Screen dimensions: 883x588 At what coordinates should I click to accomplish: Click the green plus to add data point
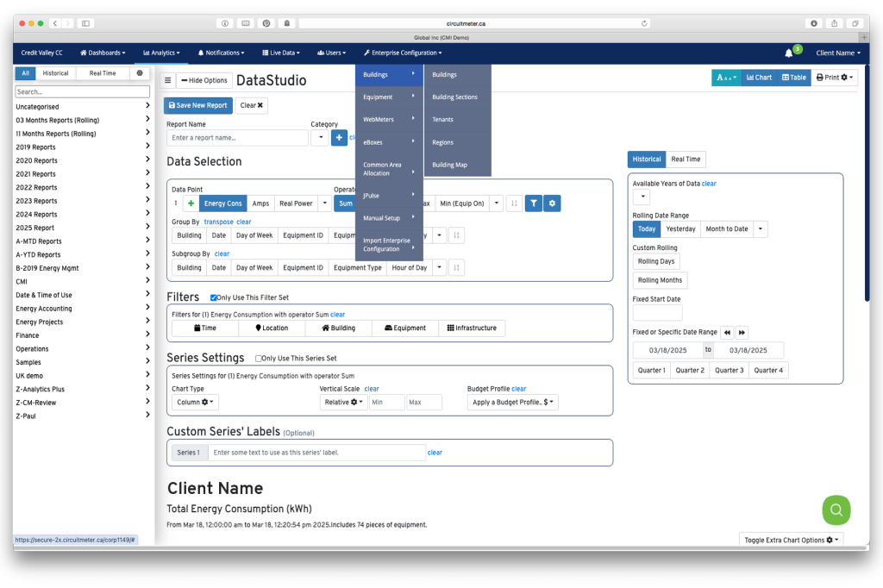(x=191, y=203)
